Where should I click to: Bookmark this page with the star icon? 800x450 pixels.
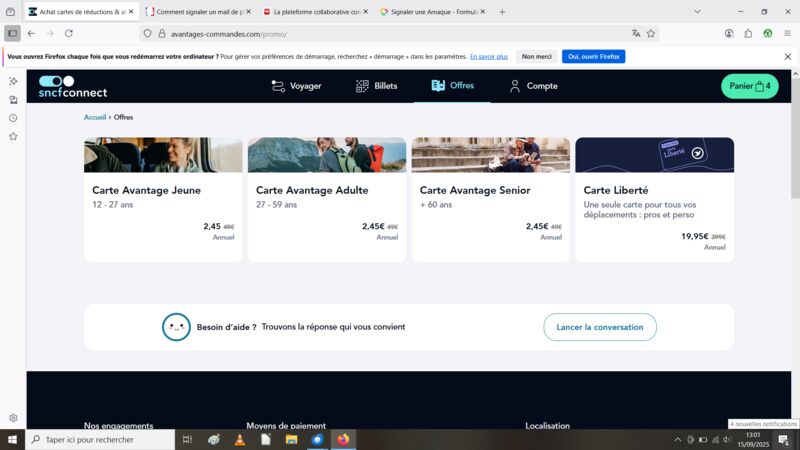(x=651, y=34)
